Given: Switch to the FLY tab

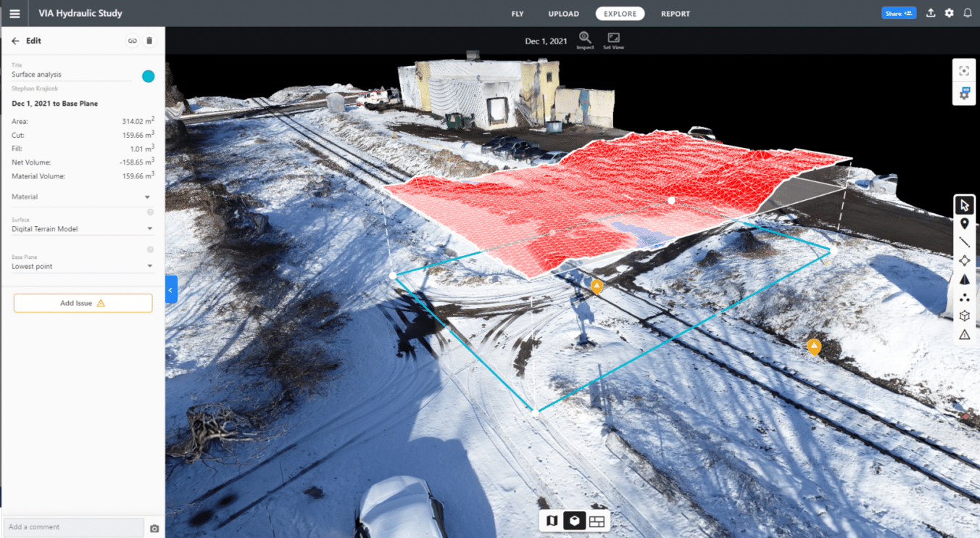Looking at the screenshot, I should tap(517, 13).
